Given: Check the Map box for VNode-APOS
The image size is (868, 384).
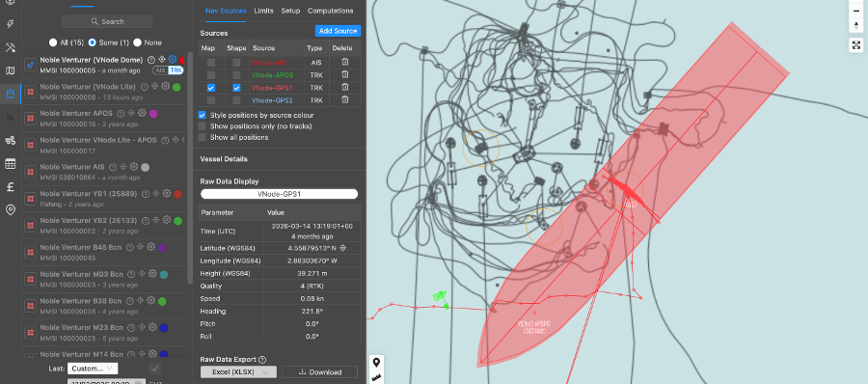Looking at the screenshot, I should pos(211,75).
